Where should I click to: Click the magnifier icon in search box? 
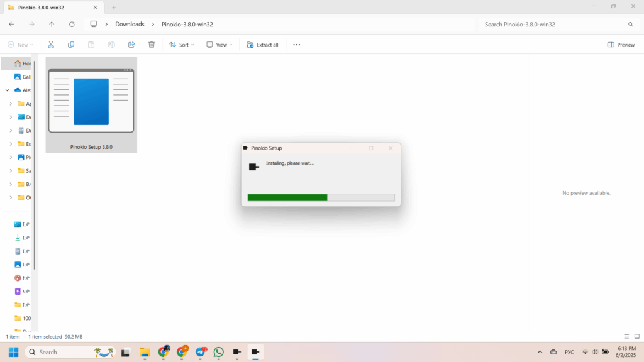pos(630,25)
